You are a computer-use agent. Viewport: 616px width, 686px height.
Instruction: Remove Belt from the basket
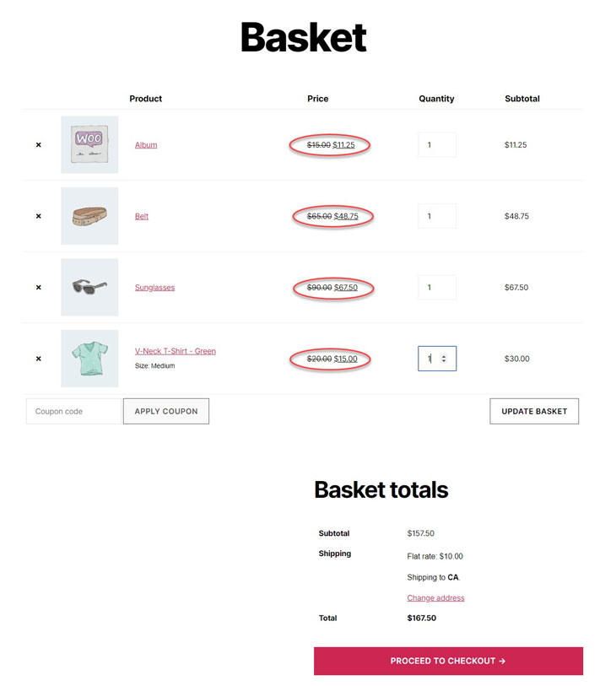[39, 216]
